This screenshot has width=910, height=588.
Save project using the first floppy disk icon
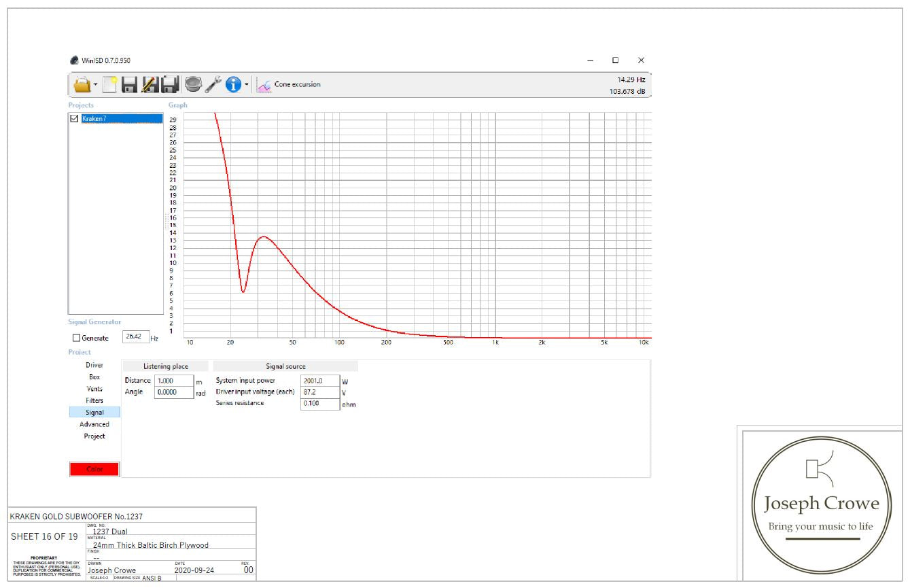[x=130, y=84]
